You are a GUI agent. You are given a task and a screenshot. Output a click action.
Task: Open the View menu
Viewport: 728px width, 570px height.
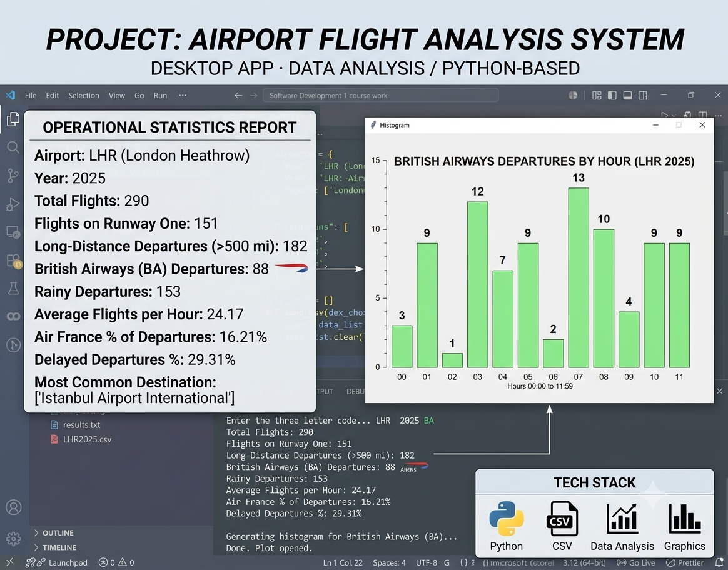pyautogui.click(x=116, y=95)
